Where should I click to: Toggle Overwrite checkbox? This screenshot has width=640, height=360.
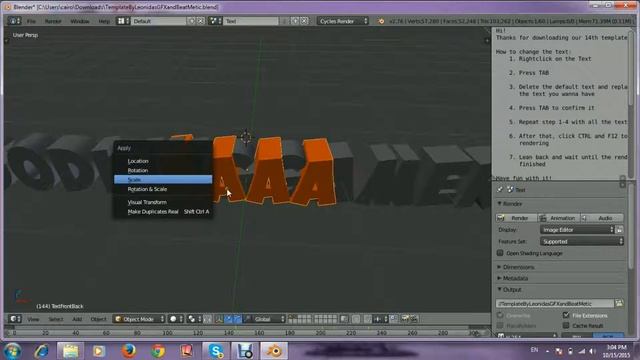500,315
